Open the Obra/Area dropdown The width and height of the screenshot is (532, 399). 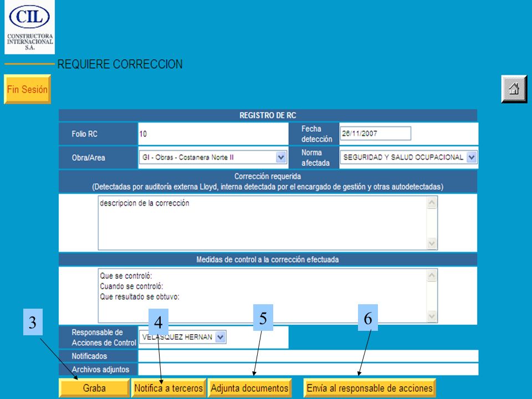point(213,157)
